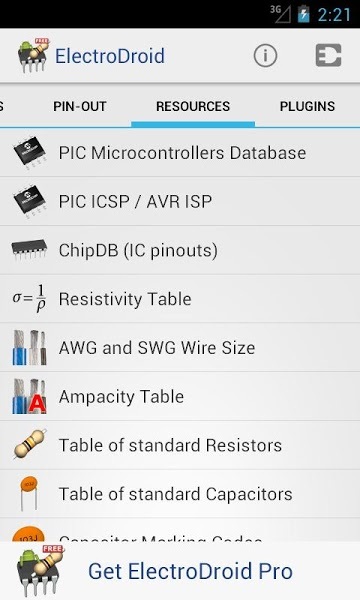Image resolution: width=360 pixels, height=600 pixels.
Task: Tap Get ElectroDroid Pro banner link
Action: pyautogui.click(x=190, y=571)
